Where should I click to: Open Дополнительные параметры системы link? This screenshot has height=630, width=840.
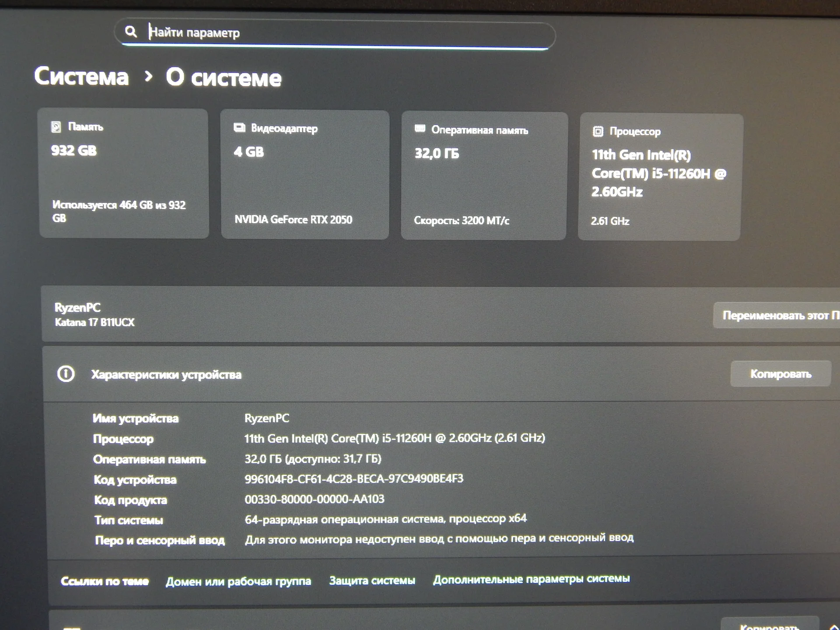(x=532, y=579)
